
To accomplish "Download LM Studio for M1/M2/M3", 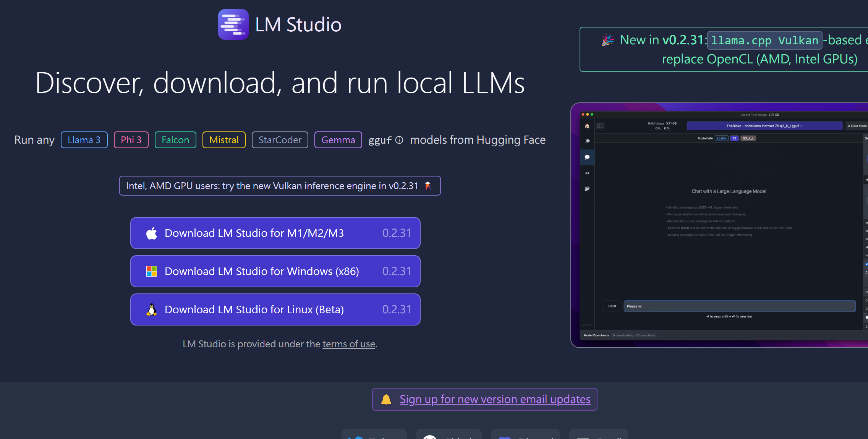I will click(275, 233).
